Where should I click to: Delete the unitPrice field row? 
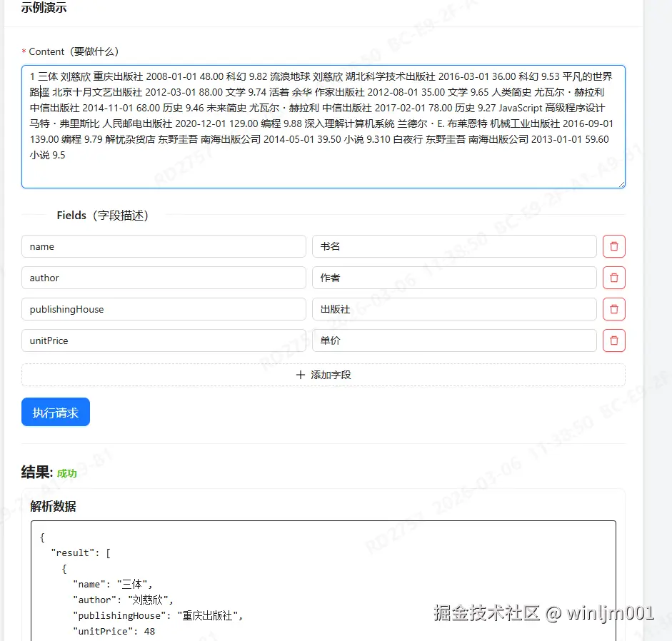[613, 340]
